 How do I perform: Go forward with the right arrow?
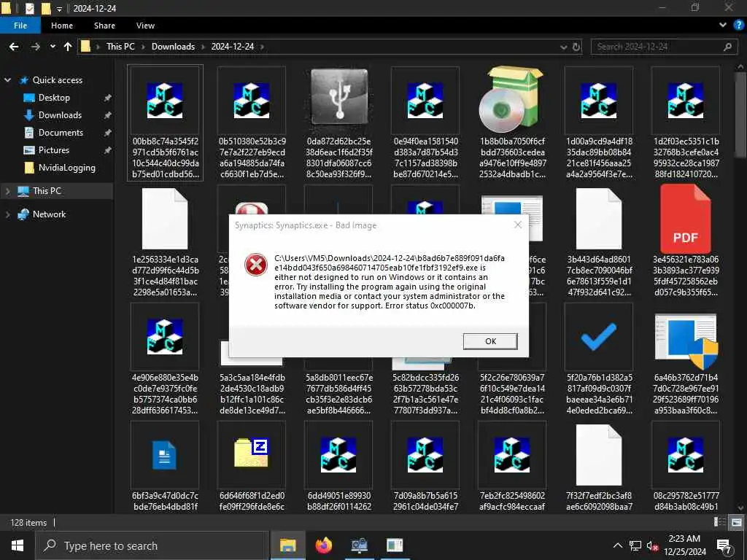(x=35, y=47)
